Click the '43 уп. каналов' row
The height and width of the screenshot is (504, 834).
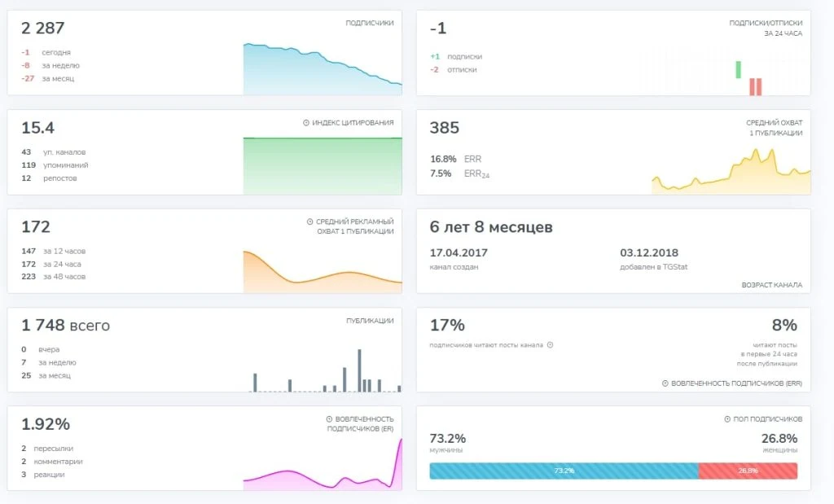pos(53,152)
